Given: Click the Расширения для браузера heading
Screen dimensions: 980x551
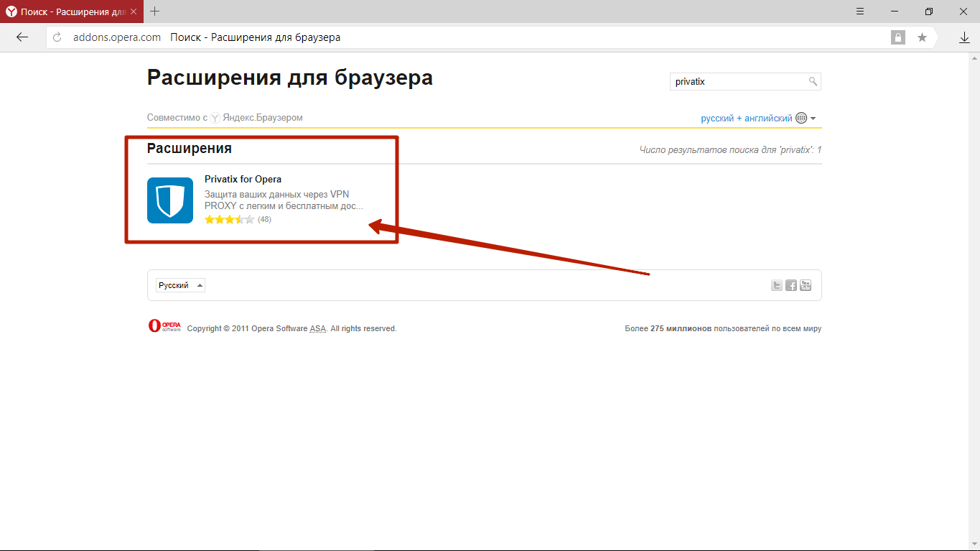Looking at the screenshot, I should coord(290,78).
